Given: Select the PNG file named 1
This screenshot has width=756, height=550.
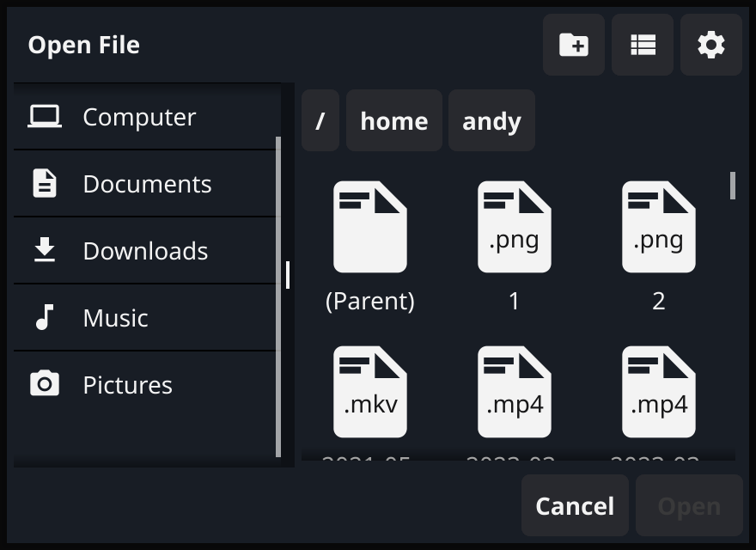Looking at the screenshot, I should click(x=515, y=228).
